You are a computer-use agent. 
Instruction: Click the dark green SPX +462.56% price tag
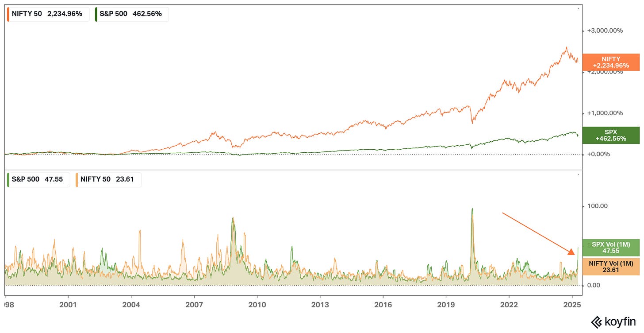tap(611, 136)
